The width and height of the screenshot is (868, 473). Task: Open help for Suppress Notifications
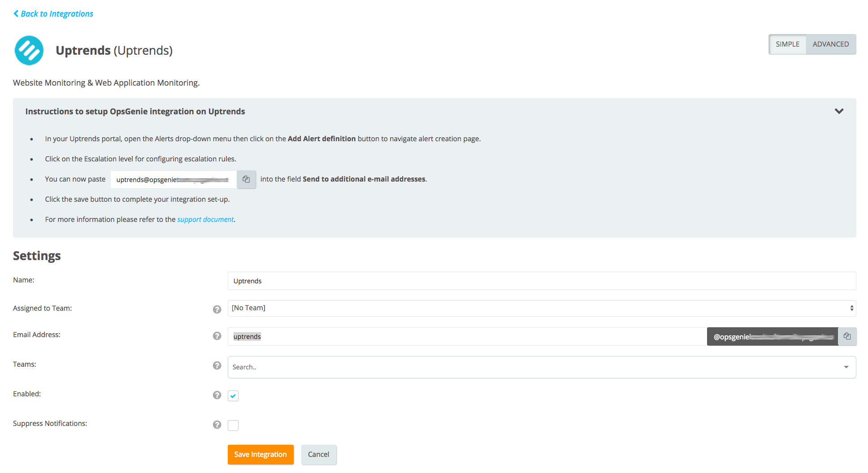(x=217, y=425)
